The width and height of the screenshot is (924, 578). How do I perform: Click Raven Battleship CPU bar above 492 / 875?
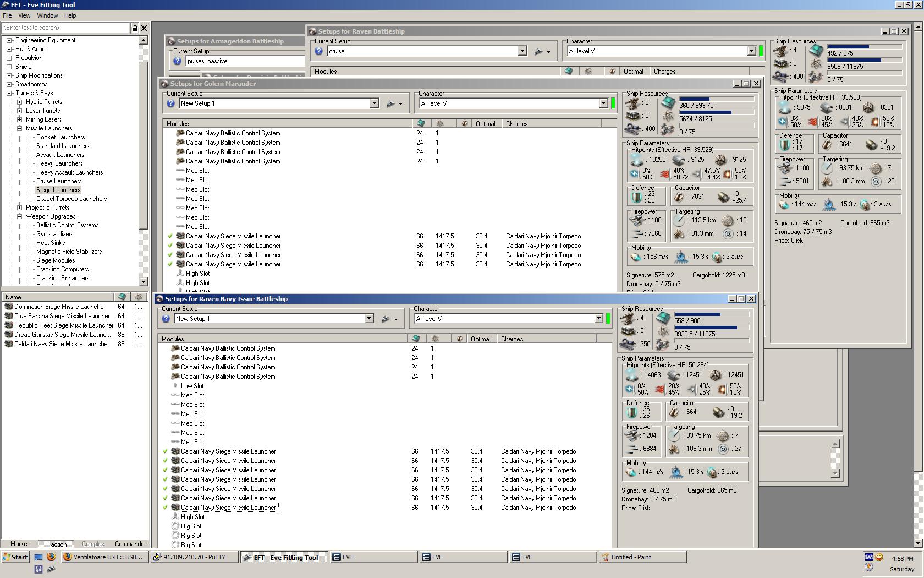865,47
